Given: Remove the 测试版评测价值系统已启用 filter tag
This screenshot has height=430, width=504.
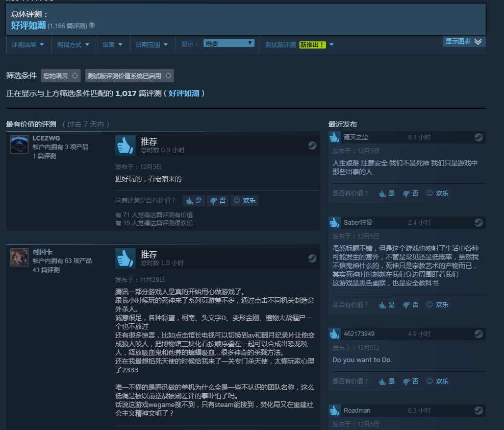Looking at the screenshot, I should 168,76.
